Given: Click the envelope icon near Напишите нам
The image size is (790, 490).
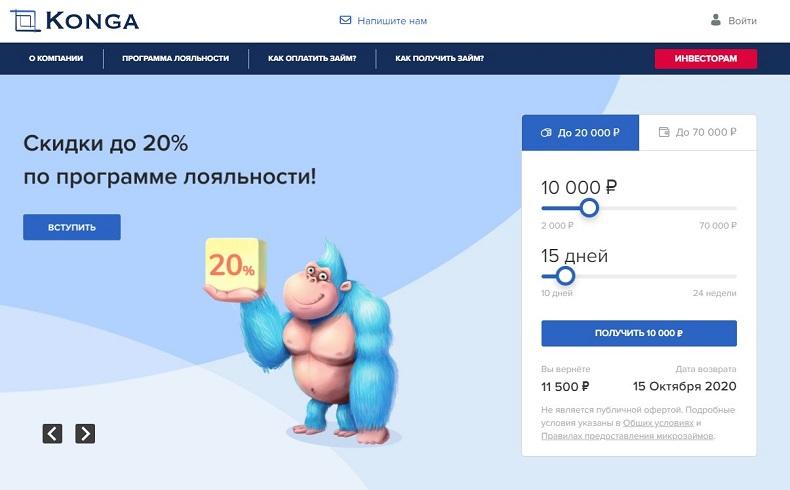Looking at the screenshot, I should point(345,20).
